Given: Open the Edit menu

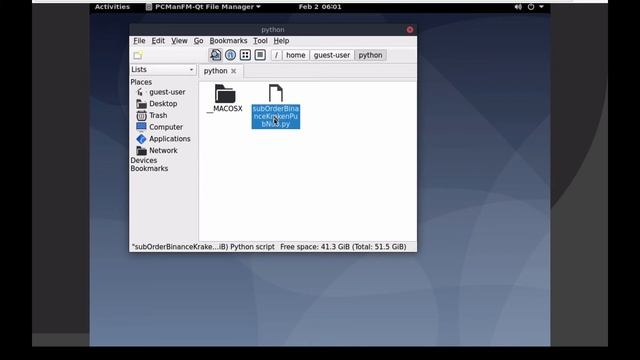Looking at the screenshot, I should point(158,41).
